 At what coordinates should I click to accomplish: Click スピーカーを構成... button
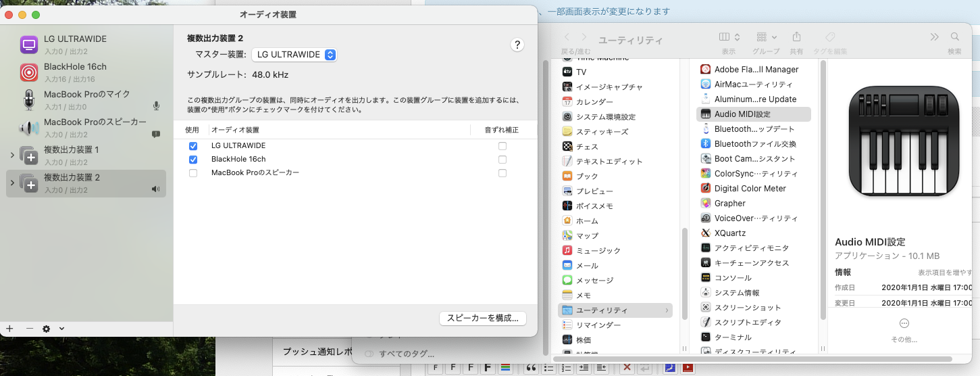482,319
